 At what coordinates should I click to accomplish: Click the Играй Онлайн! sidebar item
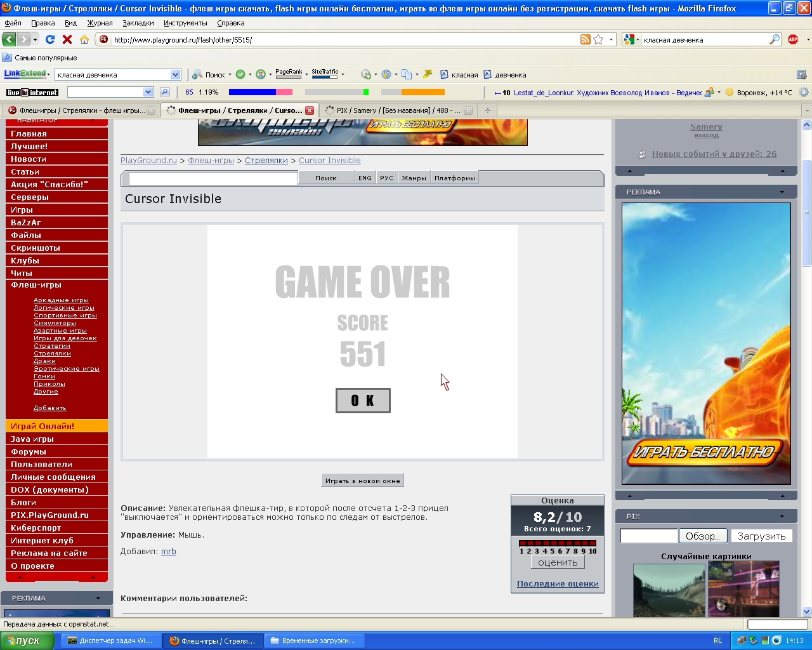[57, 426]
